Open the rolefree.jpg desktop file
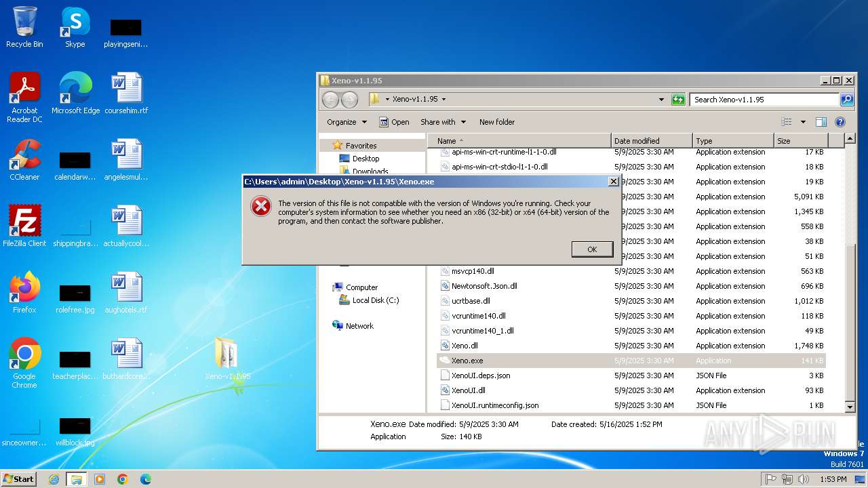This screenshot has width=868, height=488. [75, 298]
